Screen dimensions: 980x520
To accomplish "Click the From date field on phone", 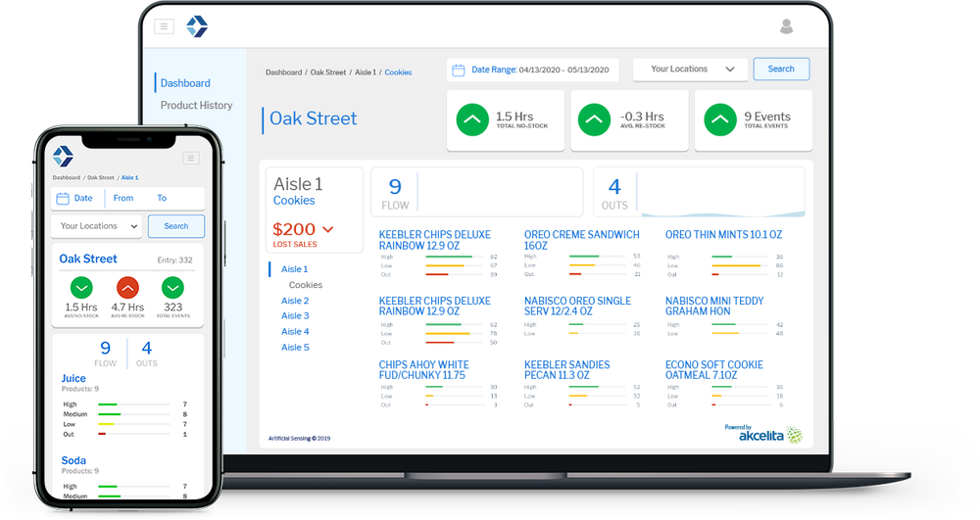I will 123,198.
